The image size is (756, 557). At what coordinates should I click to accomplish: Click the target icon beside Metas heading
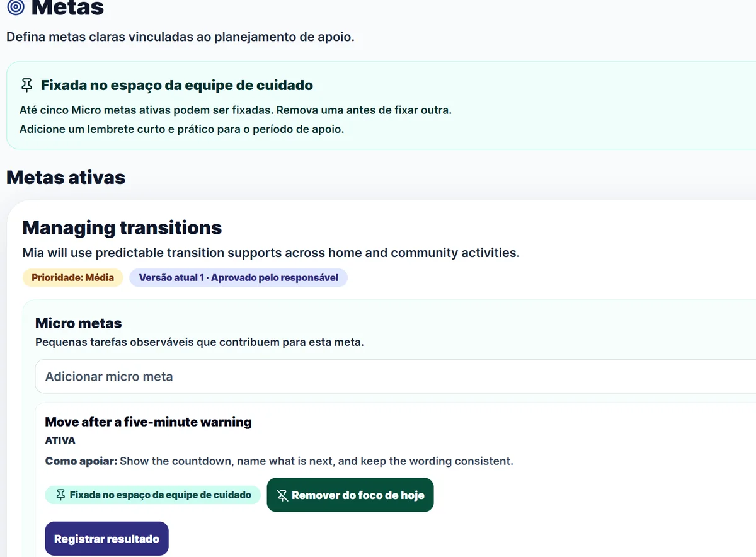(15, 8)
